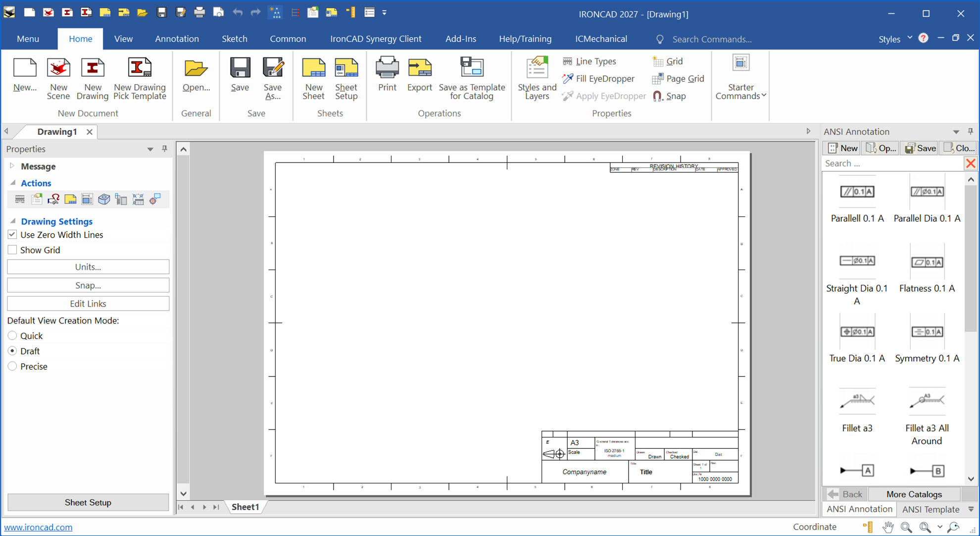Viewport: 980px width, 536px height.
Task: Open the Menu tab
Action: coord(28,39)
